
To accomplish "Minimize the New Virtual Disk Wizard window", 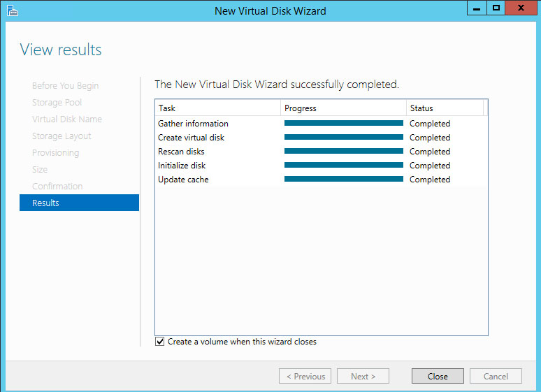I will (477, 8).
